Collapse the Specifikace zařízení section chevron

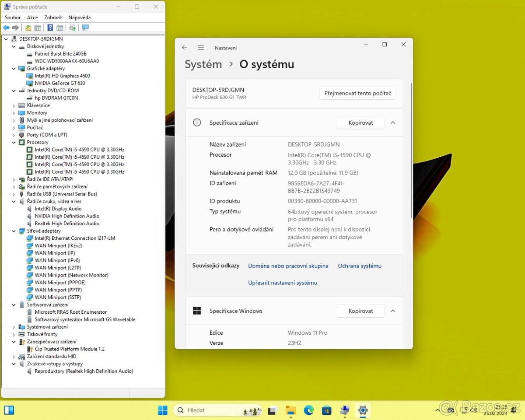coord(392,122)
